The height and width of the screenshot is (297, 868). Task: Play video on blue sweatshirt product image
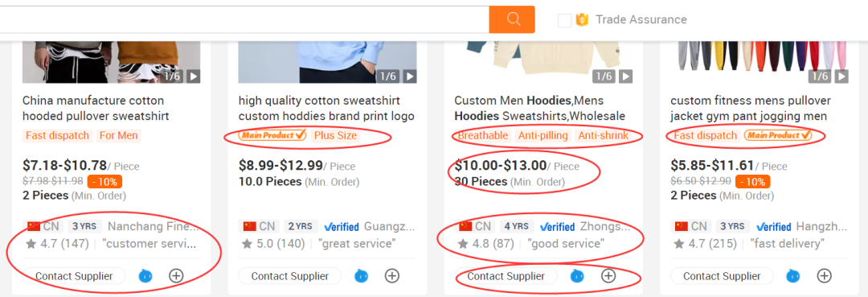409,76
